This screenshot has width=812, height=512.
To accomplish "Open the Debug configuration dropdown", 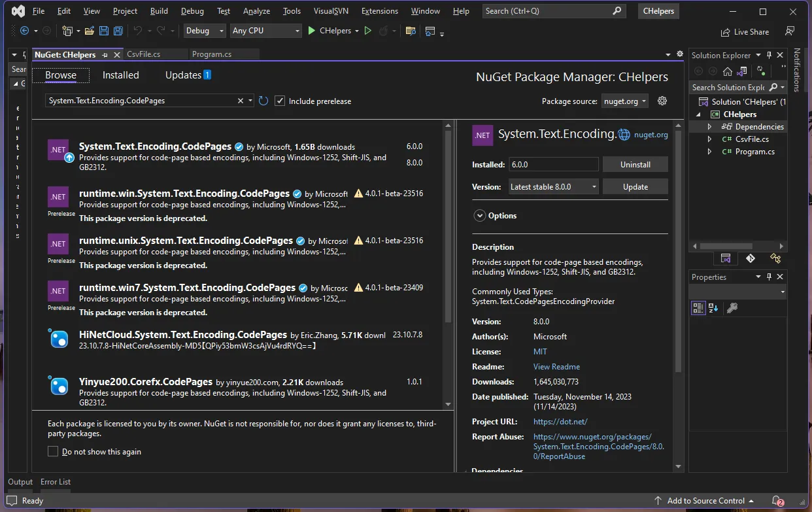I will 204,31.
